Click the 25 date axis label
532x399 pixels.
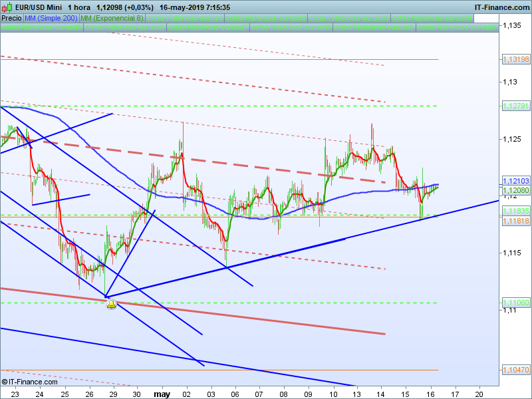pos(65,394)
